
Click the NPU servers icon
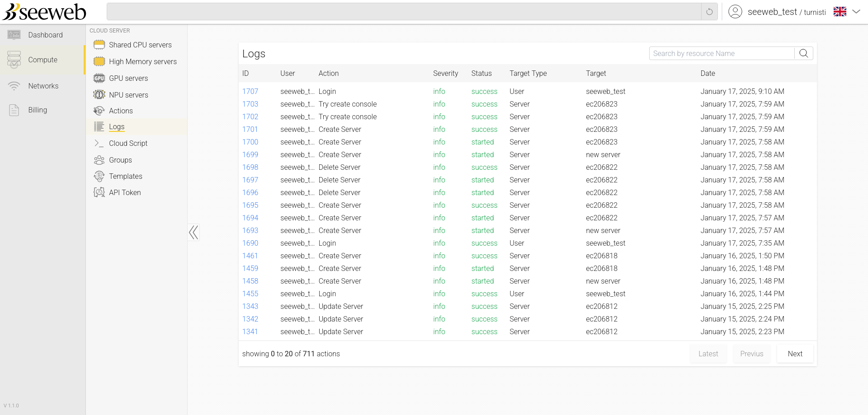(99, 95)
